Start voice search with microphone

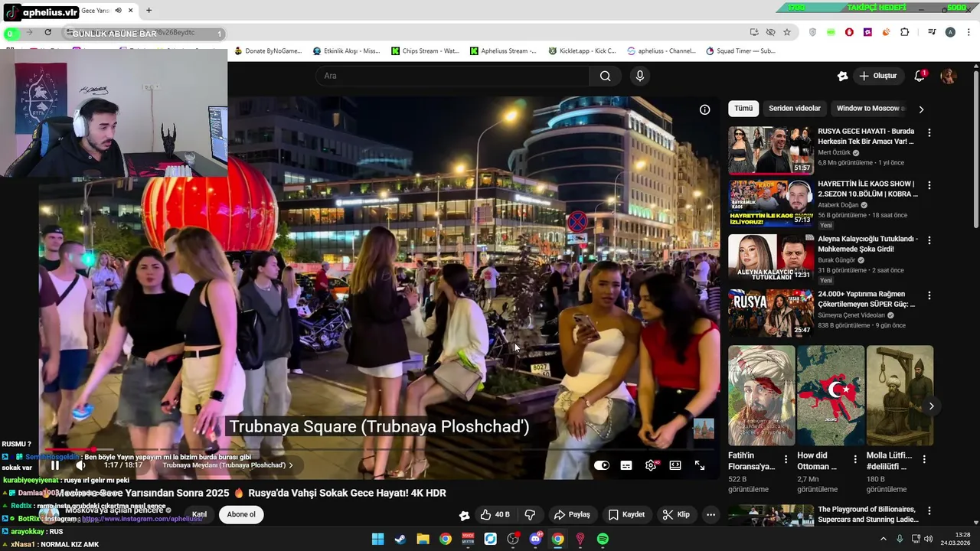[640, 76]
